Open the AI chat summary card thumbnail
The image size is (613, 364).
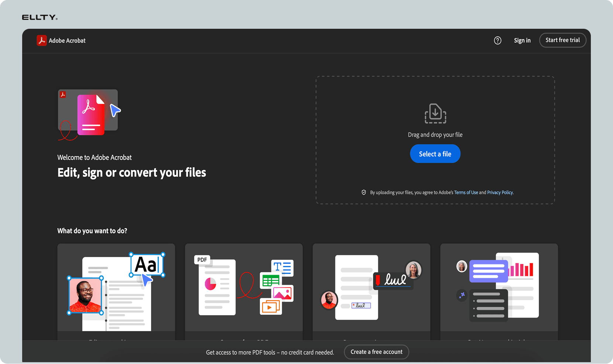click(499, 287)
